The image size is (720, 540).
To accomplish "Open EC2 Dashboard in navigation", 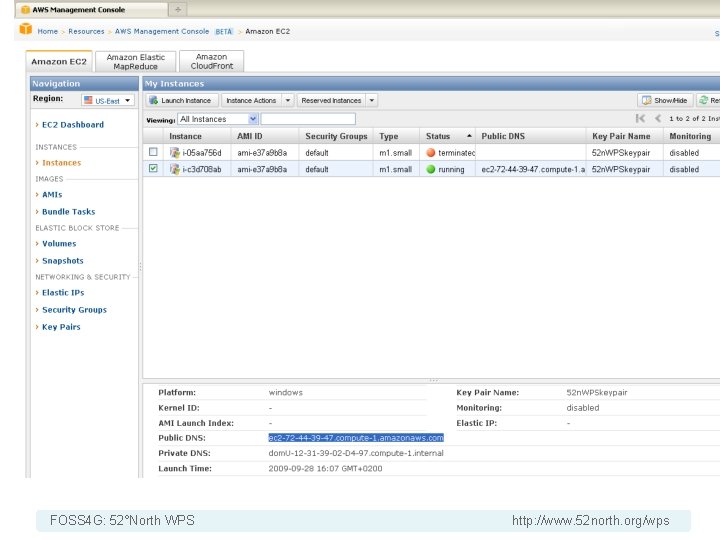I will [x=73, y=124].
